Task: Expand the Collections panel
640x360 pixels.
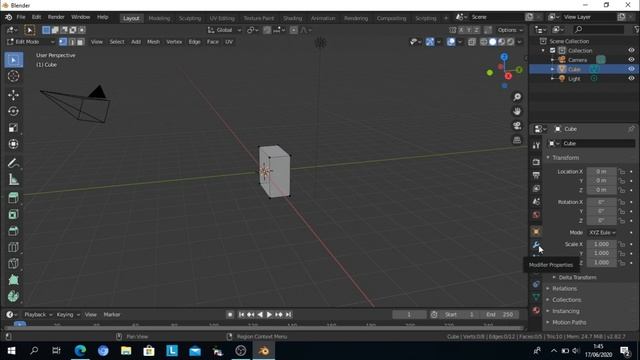Action: coord(567,300)
